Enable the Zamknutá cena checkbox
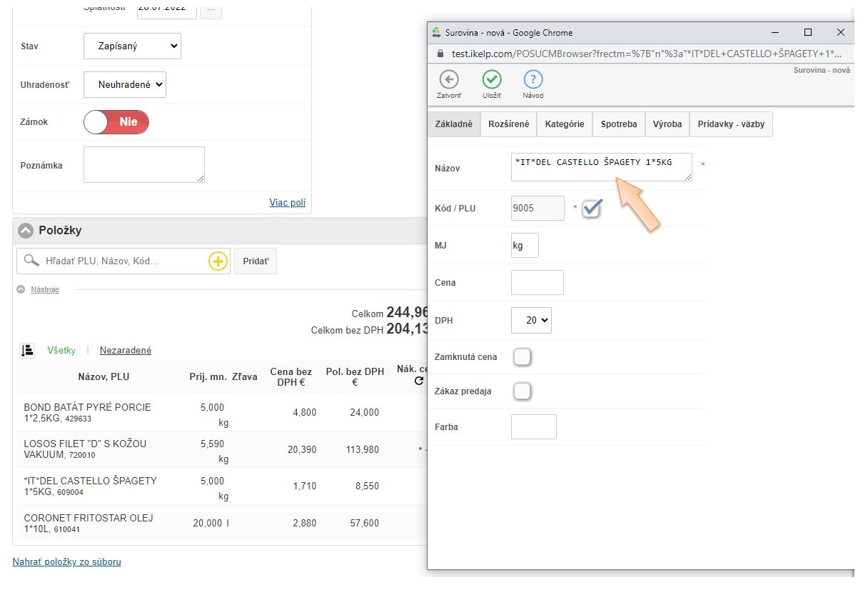 click(523, 356)
